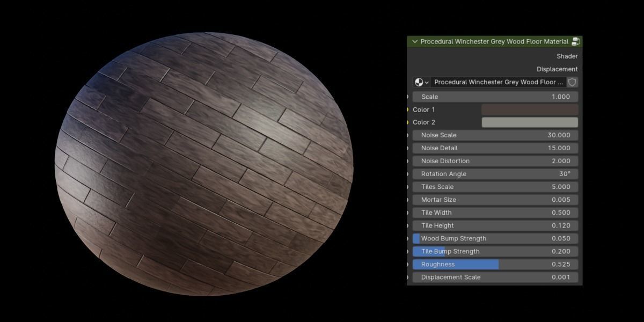This screenshot has width=644, height=322.
Task: Click the node group icon in the header
Action: tap(576, 41)
